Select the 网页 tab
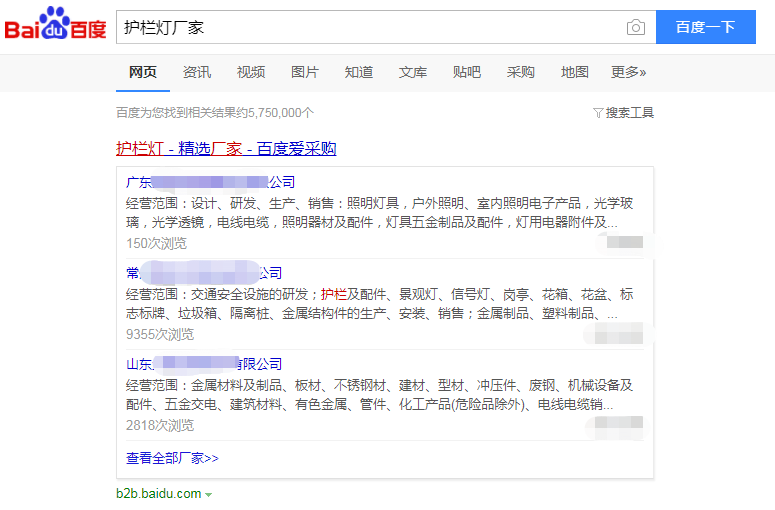Screen dimensions: 775x510 click(x=143, y=72)
